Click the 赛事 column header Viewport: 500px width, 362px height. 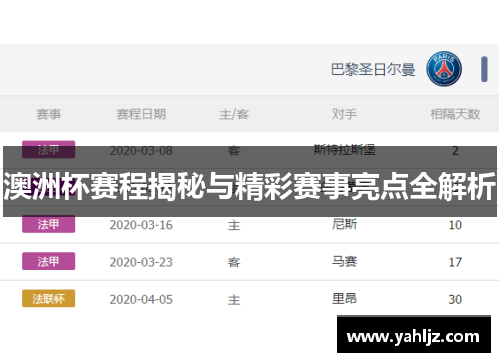[x=49, y=114]
